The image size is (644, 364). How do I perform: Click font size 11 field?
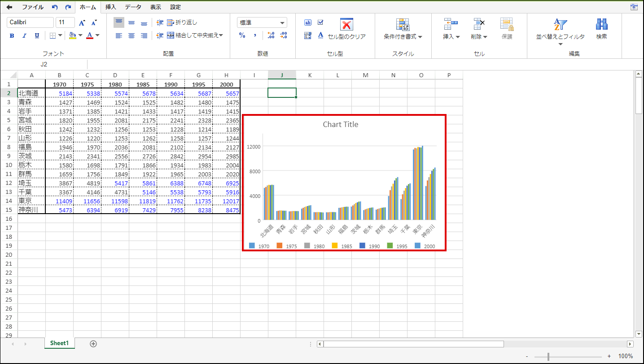(66, 22)
